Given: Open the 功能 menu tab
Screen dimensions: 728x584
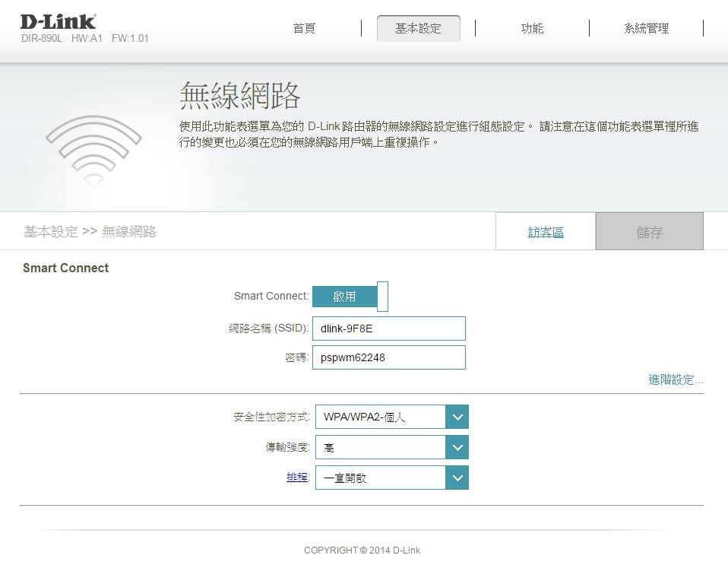Looking at the screenshot, I should [x=532, y=29].
